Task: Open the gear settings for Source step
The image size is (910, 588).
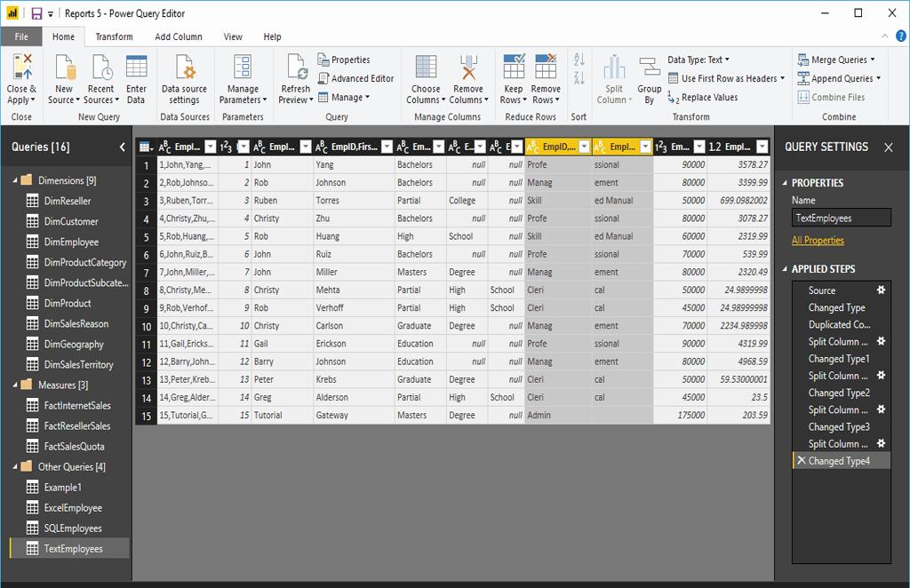Action: click(x=881, y=290)
